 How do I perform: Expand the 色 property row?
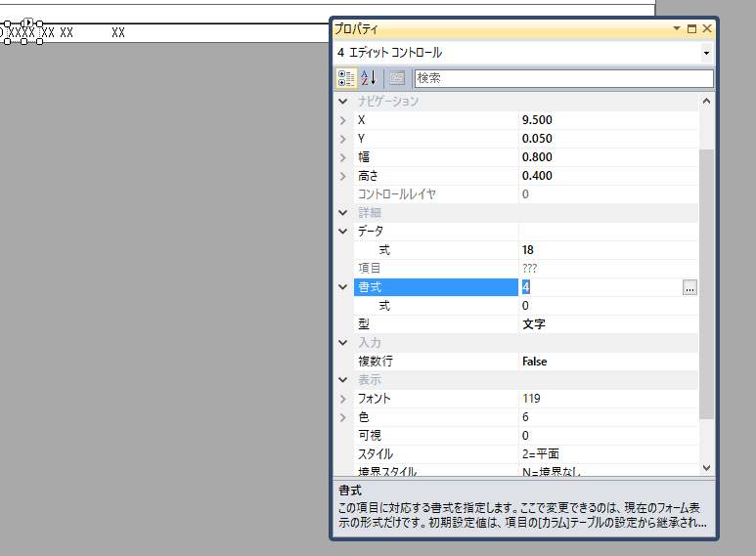point(342,417)
